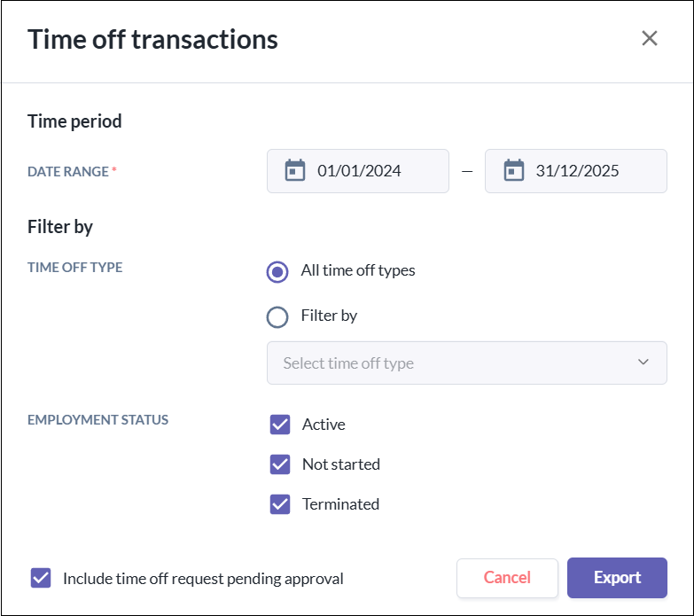Click the dropdown chevron for time off type
The width and height of the screenshot is (694, 616).
tap(643, 363)
